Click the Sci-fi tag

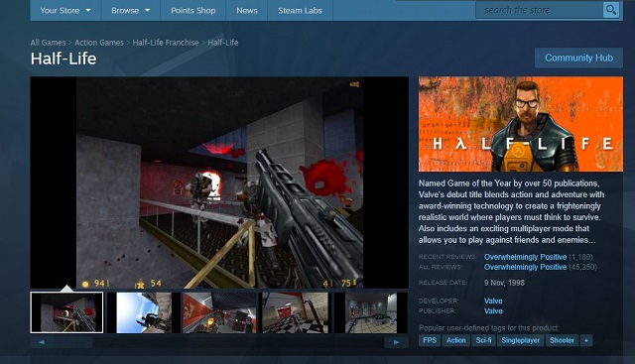[483, 340]
